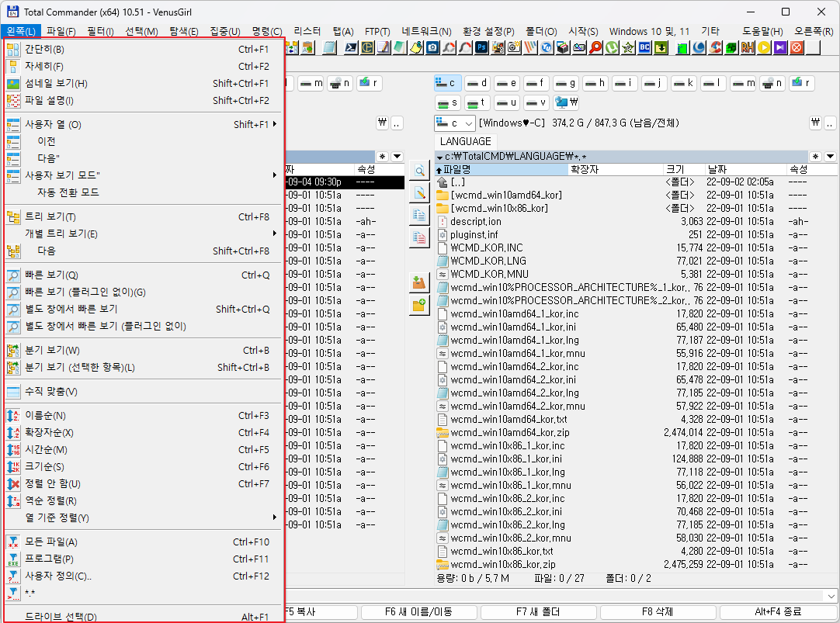Click the magnifier view icon between panels
840x623 pixels.
tap(419, 171)
